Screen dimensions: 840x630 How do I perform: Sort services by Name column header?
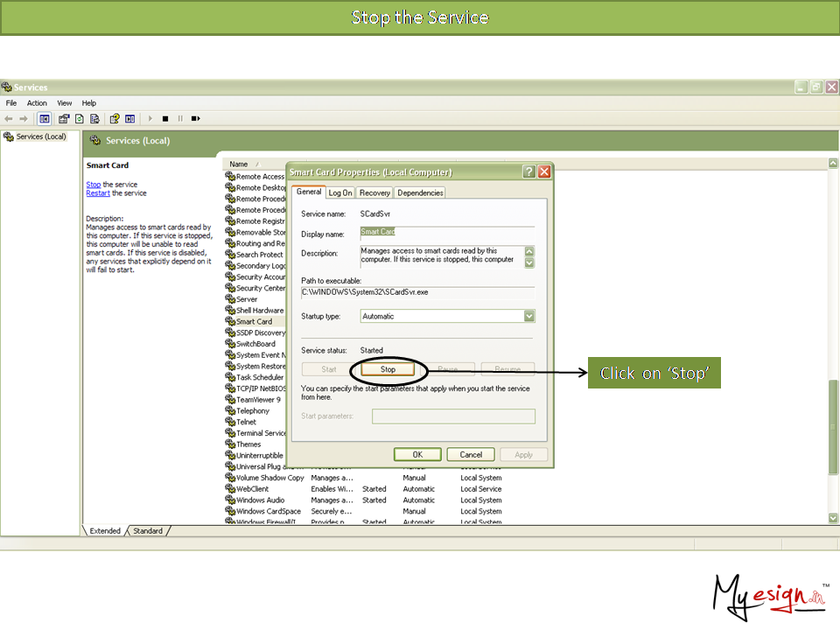[x=239, y=164]
